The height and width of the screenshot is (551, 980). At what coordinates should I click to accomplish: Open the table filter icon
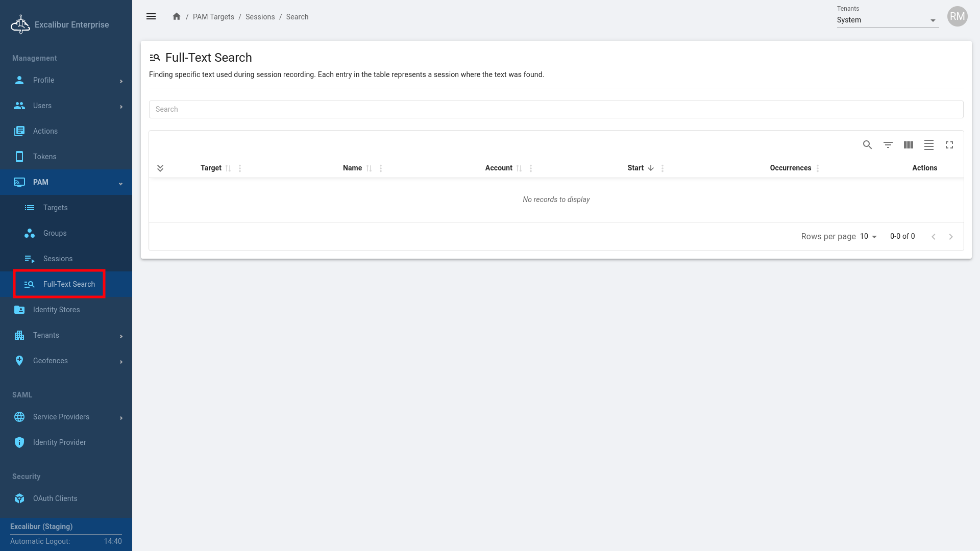(x=888, y=145)
